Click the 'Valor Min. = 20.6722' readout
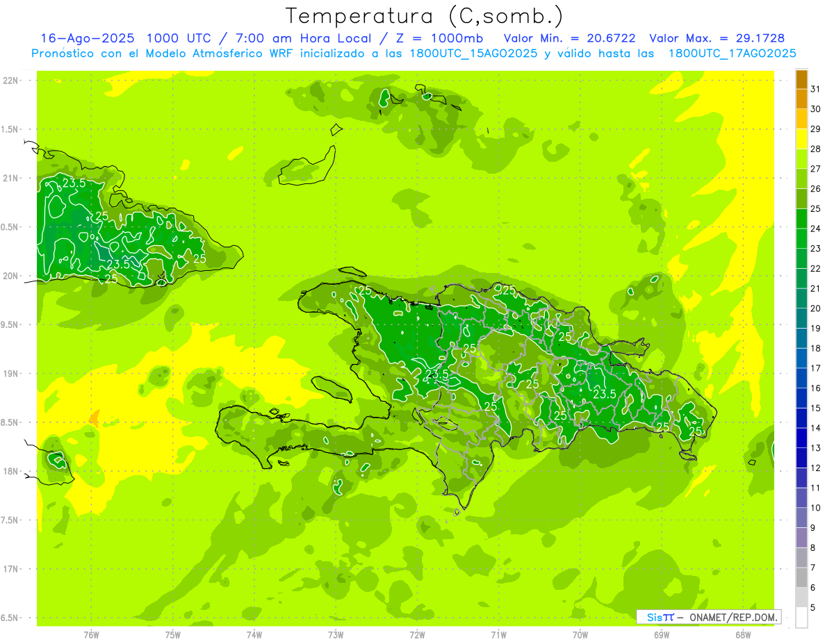 [570, 38]
